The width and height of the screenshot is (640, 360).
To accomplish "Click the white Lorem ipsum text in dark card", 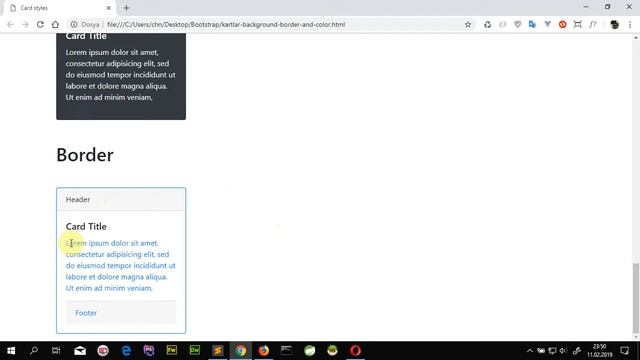I will [x=120, y=75].
